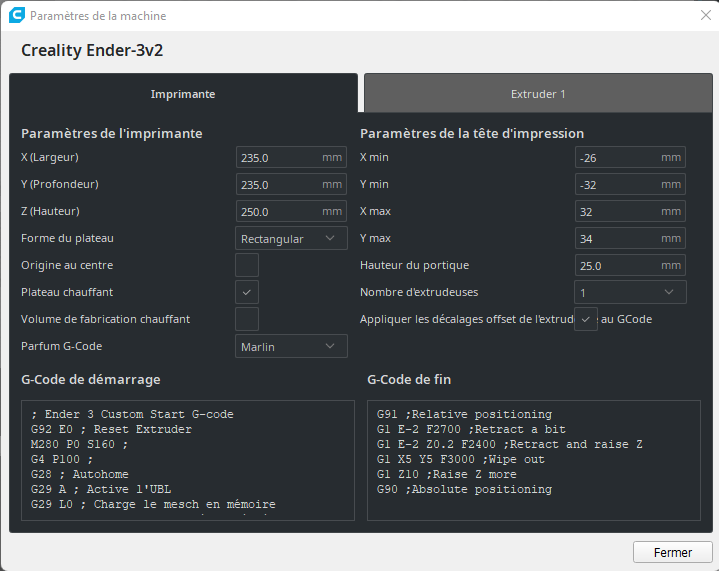
Task: Toggle Appliquer les décalages offset checkbox
Action: 586,319
